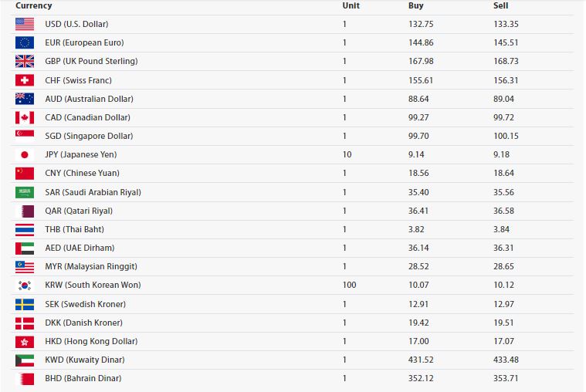Viewport: 586px width, 392px height.
Task: Select the Australian Dollar flag icon
Action: click(25, 99)
